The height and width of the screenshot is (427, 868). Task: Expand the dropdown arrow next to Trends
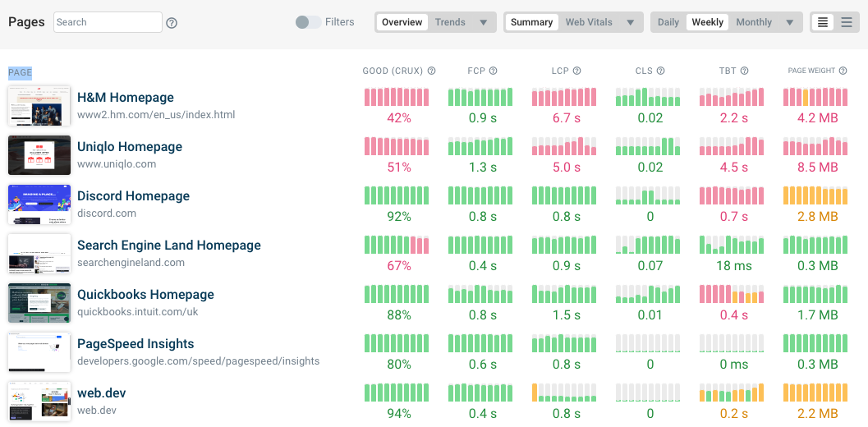tap(483, 23)
